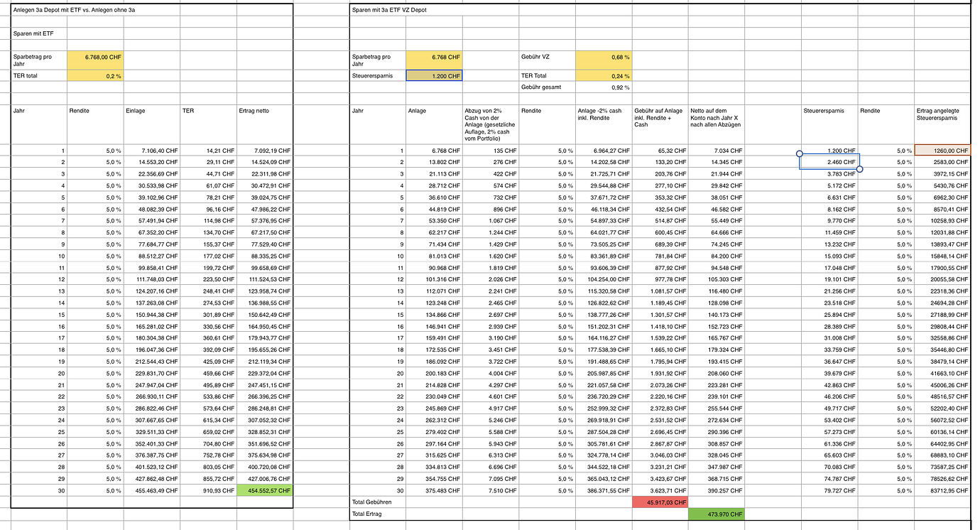Click the "TER total" label in left table
980x530 pixels.
click(39, 75)
